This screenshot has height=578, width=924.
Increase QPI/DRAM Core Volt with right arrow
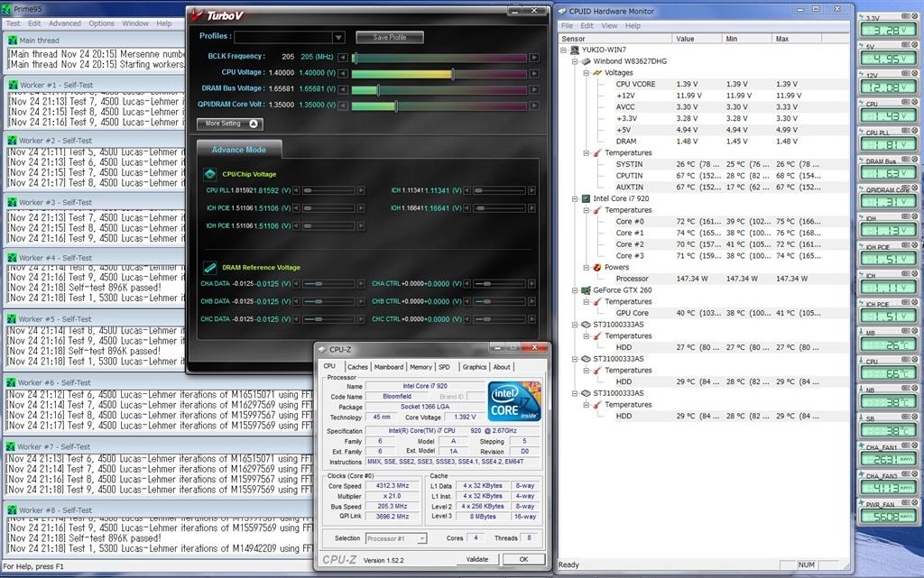[x=534, y=106]
